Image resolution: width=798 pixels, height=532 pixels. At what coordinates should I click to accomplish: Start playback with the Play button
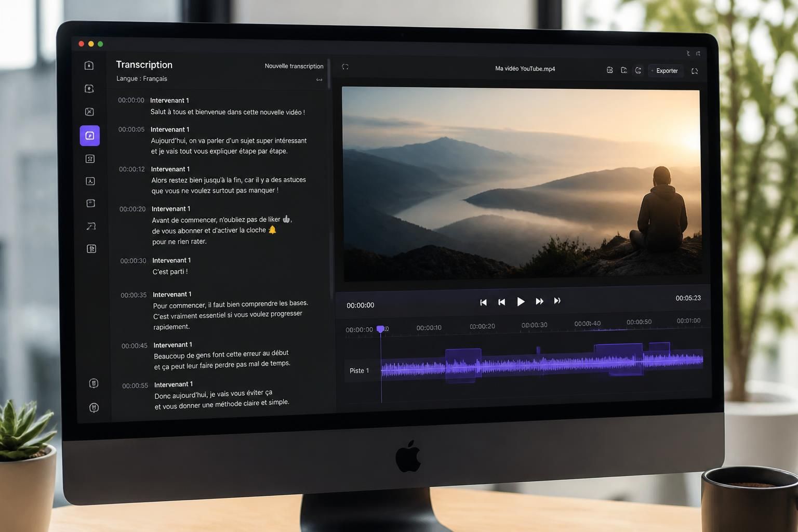click(x=521, y=302)
